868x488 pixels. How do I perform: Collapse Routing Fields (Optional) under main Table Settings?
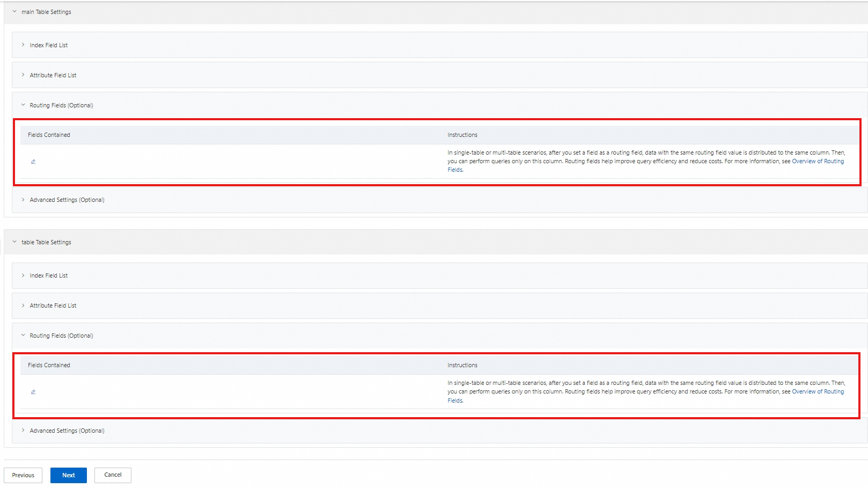(23, 105)
